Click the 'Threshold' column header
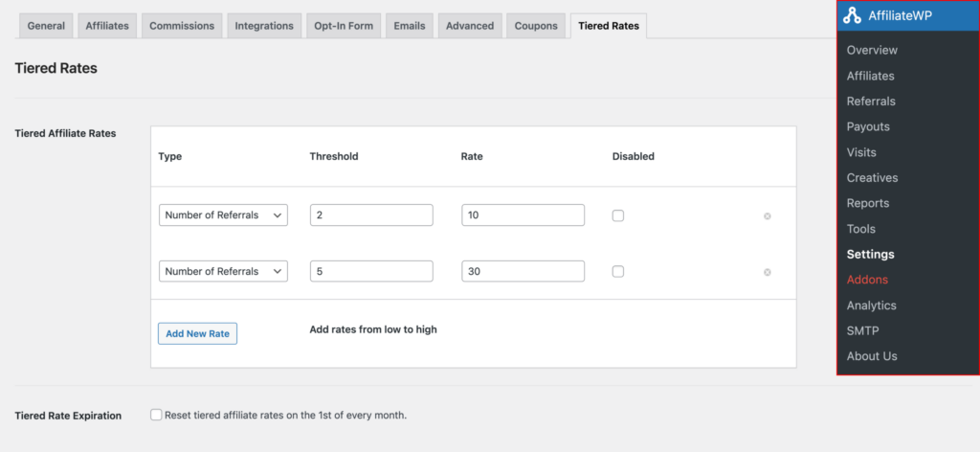980x452 pixels. point(334,156)
